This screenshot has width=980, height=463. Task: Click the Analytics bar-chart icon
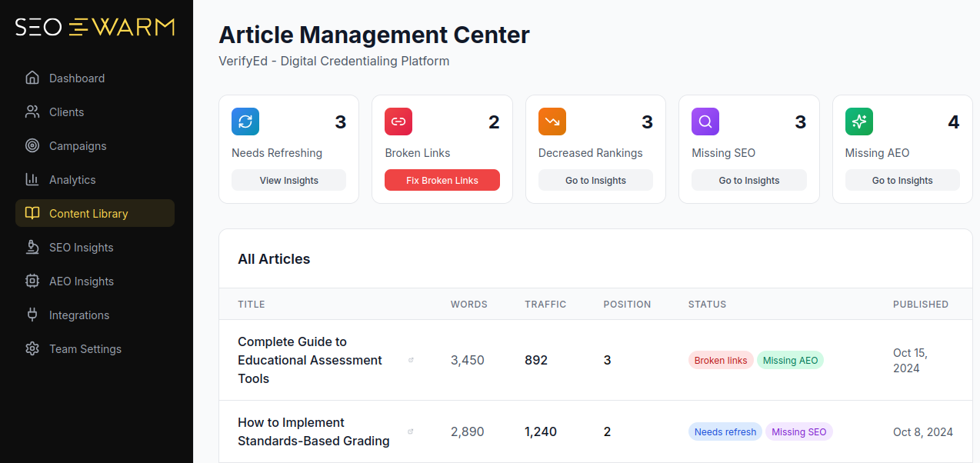tap(32, 179)
